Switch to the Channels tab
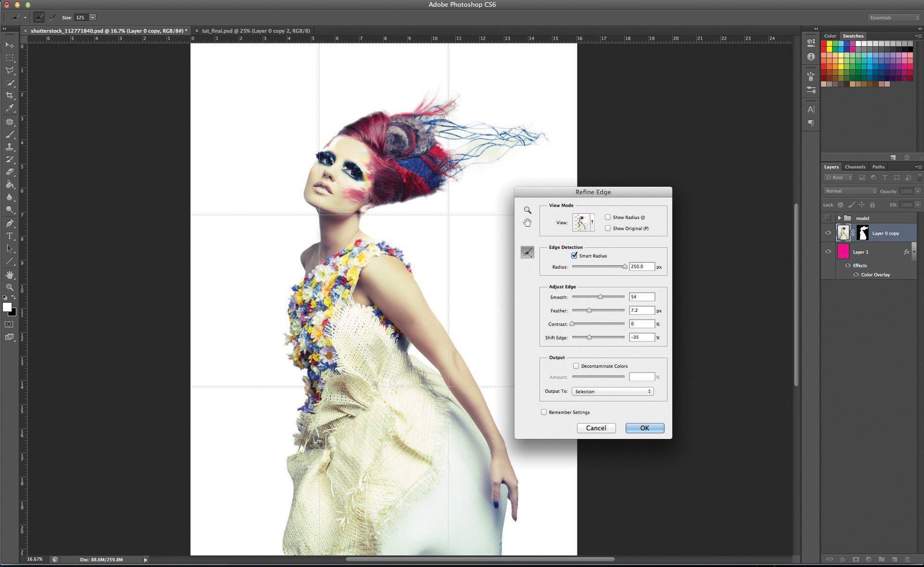The height and width of the screenshot is (567, 924). [855, 167]
